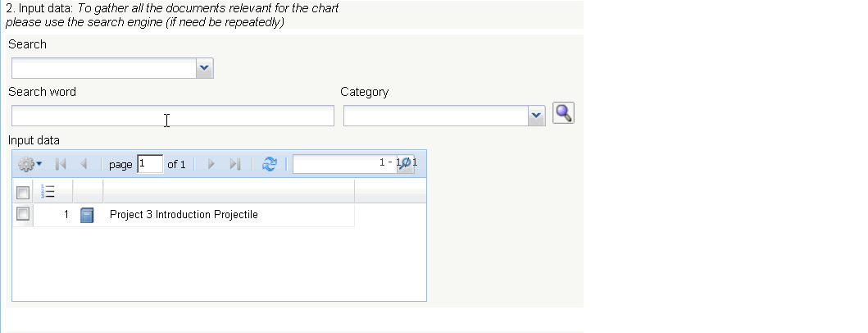Screen dimensions: 868x333
Task: Open the Category dropdown list
Action: (x=536, y=116)
